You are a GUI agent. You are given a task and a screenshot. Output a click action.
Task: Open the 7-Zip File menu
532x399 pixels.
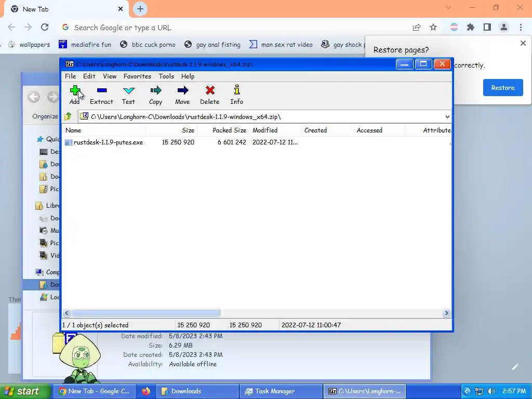[70, 76]
